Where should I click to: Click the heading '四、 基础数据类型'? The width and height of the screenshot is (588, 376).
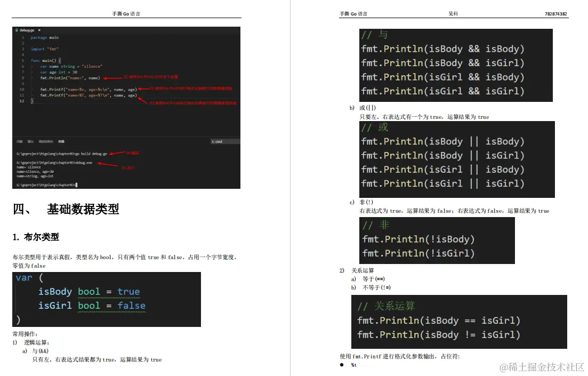click(66, 209)
